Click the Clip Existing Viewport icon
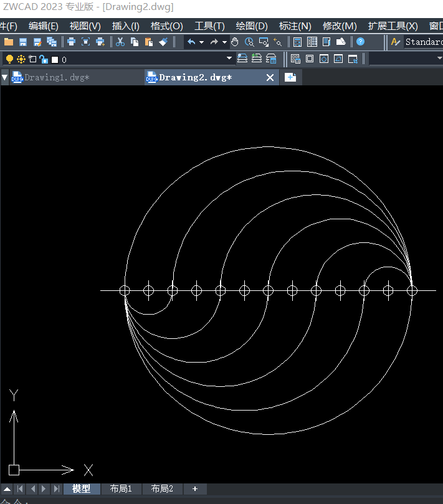 [x=353, y=59]
